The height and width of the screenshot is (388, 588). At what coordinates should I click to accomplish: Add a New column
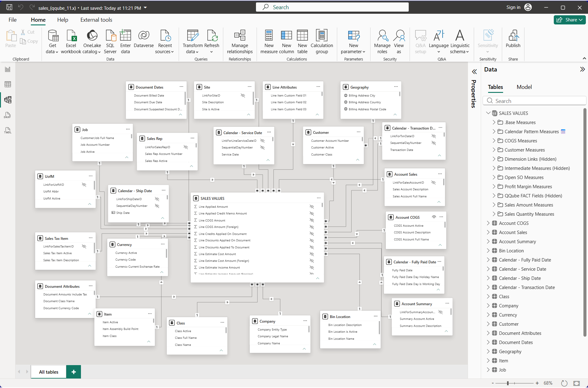(287, 42)
